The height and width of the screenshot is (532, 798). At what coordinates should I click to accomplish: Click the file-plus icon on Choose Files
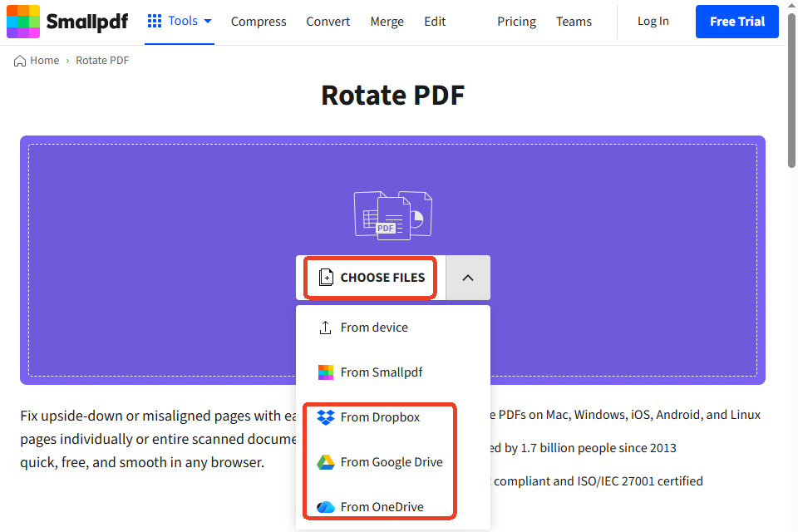326,278
